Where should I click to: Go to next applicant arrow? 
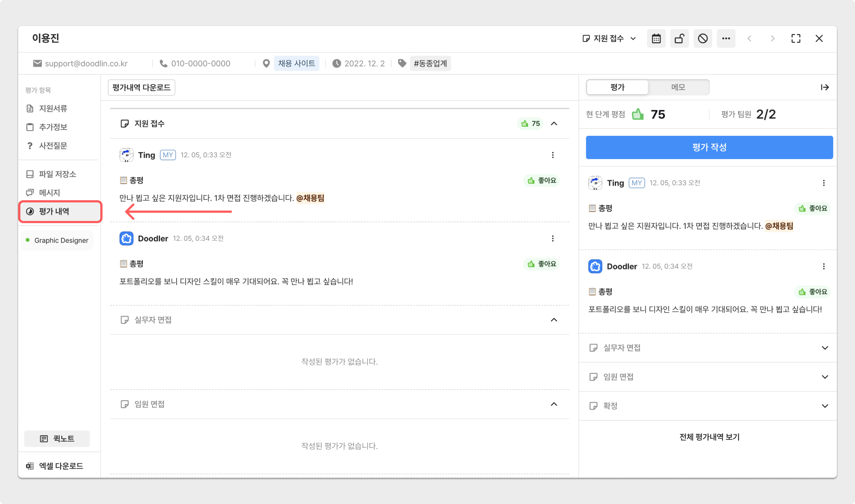click(x=772, y=38)
